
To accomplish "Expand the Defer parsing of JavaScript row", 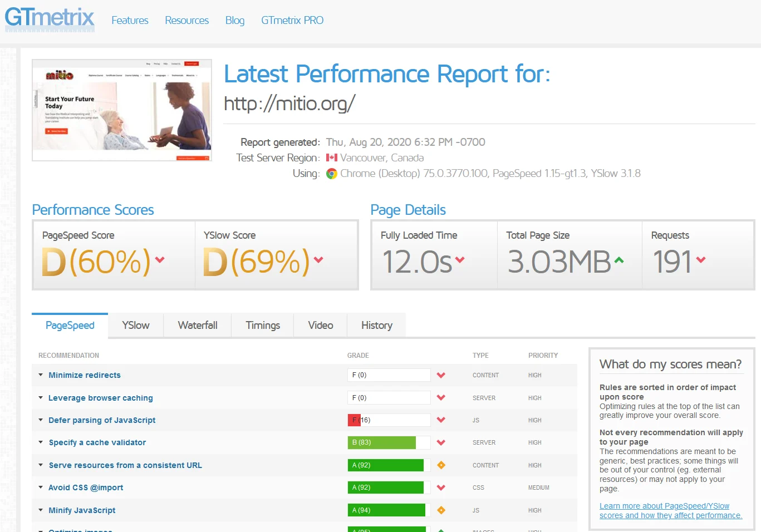I will [102, 420].
